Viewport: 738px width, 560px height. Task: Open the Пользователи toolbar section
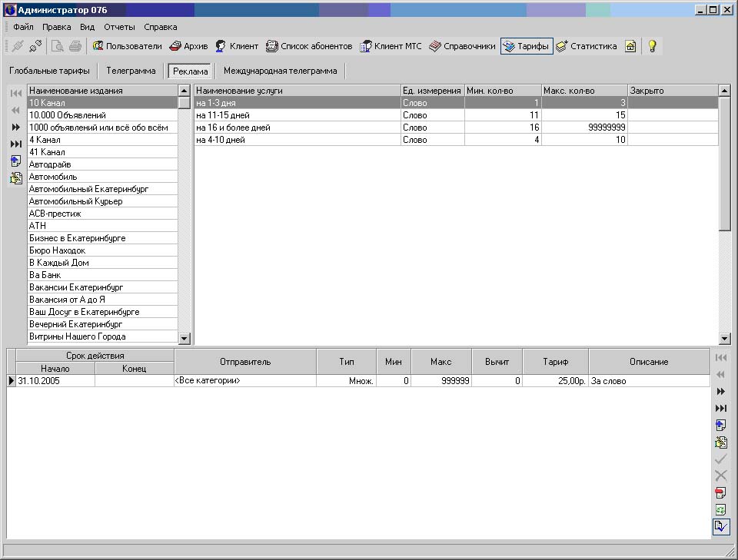pyautogui.click(x=127, y=46)
